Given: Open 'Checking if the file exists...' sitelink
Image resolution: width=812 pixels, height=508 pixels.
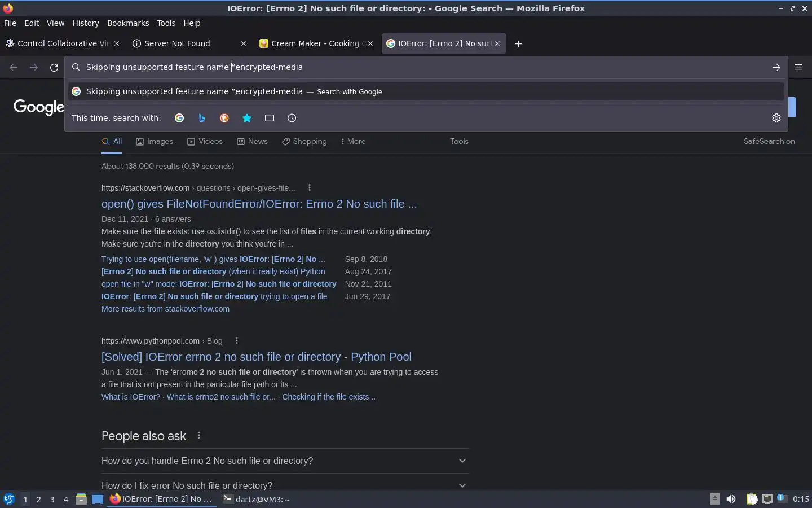Looking at the screenshot, I should pyautogui.click(x=329, y=397).
